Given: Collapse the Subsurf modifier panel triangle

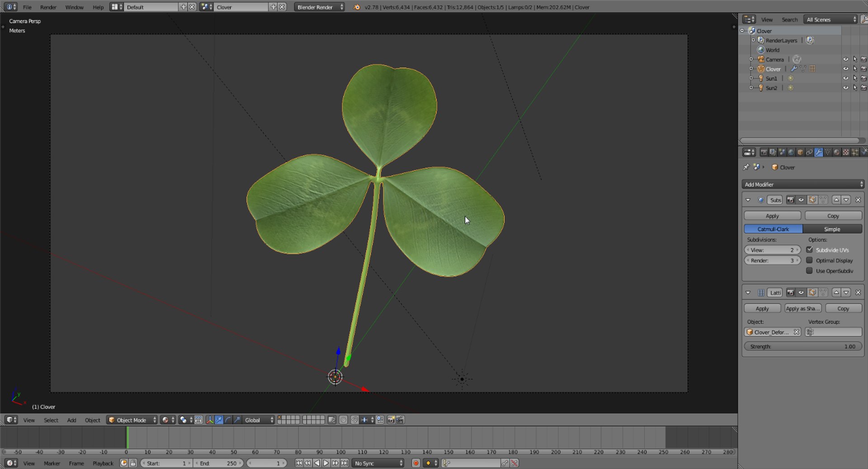Looking at the screenshot, I should pos(748,200).
